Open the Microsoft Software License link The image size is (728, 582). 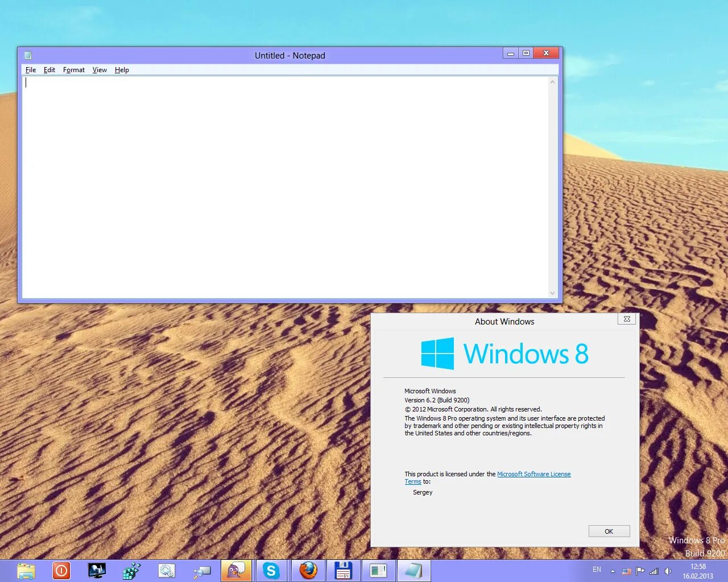click(534, 474)
